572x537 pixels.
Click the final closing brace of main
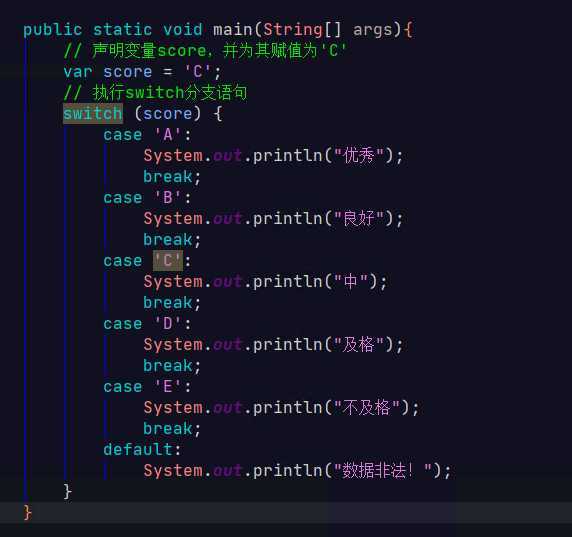pos(28,513)
